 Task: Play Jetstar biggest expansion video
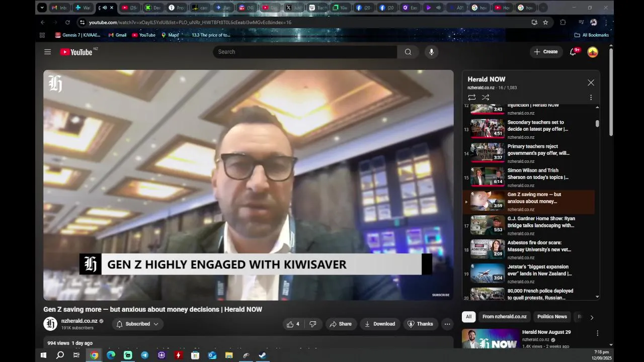528,274
